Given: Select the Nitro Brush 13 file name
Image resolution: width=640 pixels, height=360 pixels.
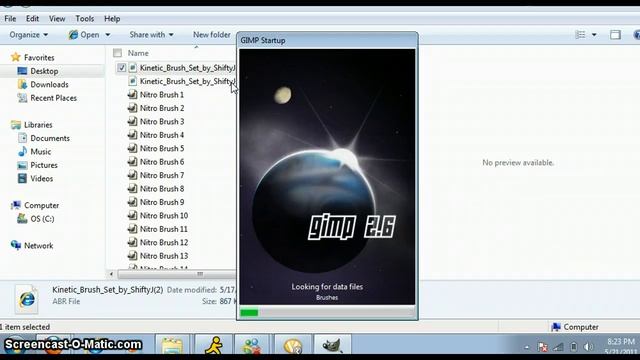Looking at the screenshot, I should [x=164, y=256].
